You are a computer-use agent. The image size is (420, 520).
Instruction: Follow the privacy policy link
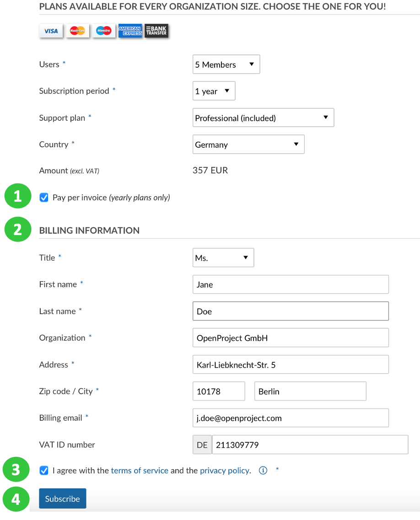pos(225,471)
